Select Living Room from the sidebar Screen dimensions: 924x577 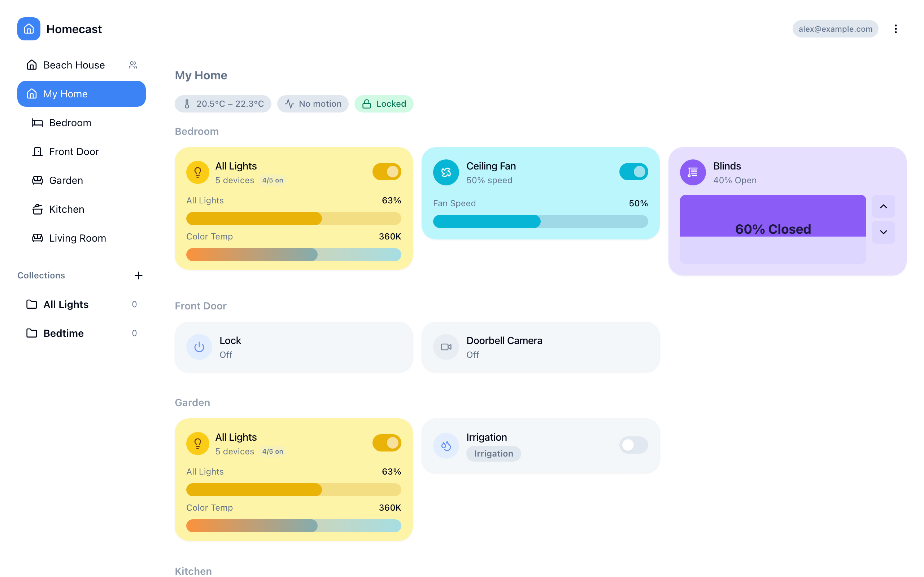click(77, 238)
